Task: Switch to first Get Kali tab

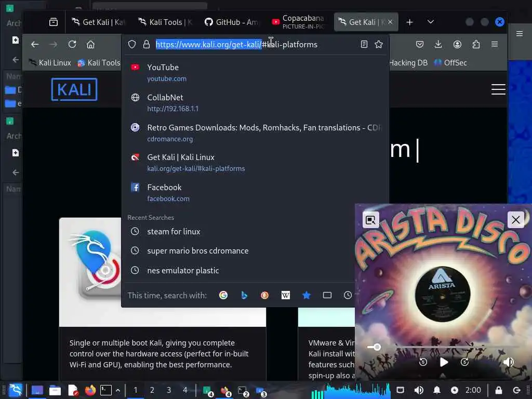Action: coord(98,22)
